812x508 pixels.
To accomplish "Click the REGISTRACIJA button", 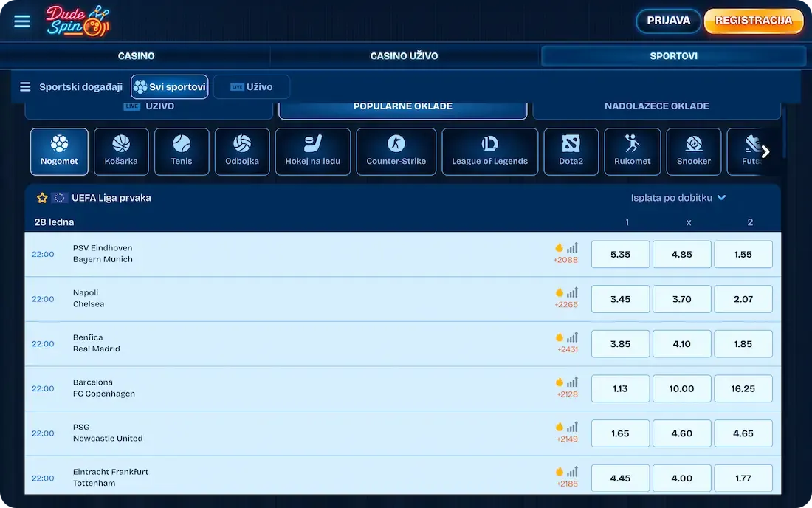I will pyautogui.click(x=754, y=21).
